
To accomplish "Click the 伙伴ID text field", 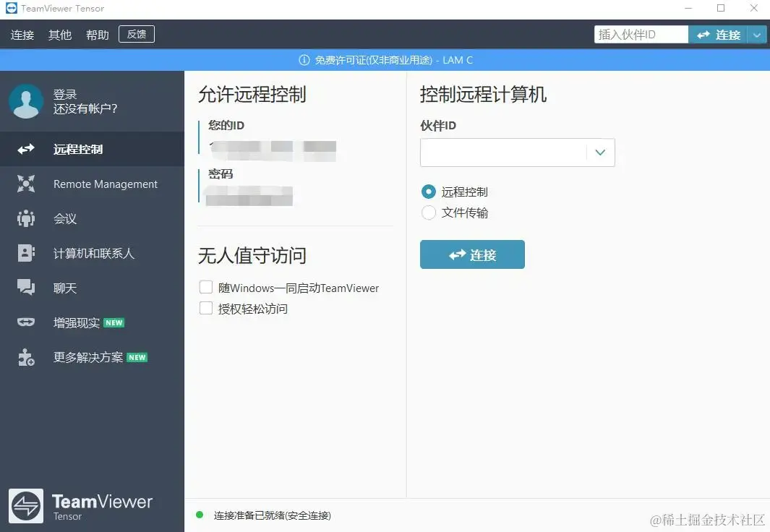I will pyautogui.click(x=503, y=153).
